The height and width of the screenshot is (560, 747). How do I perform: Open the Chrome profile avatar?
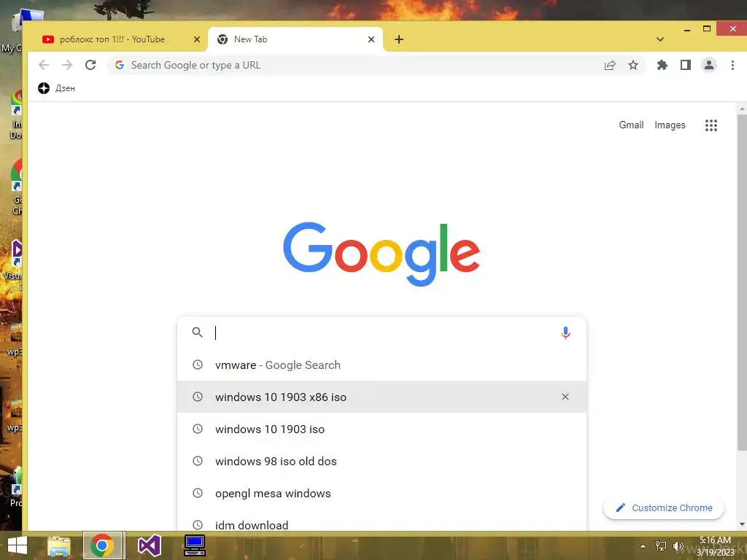point(709,65)
